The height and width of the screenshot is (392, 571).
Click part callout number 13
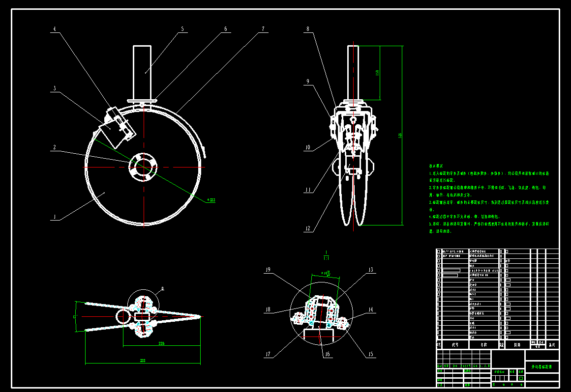click(370, 270)
